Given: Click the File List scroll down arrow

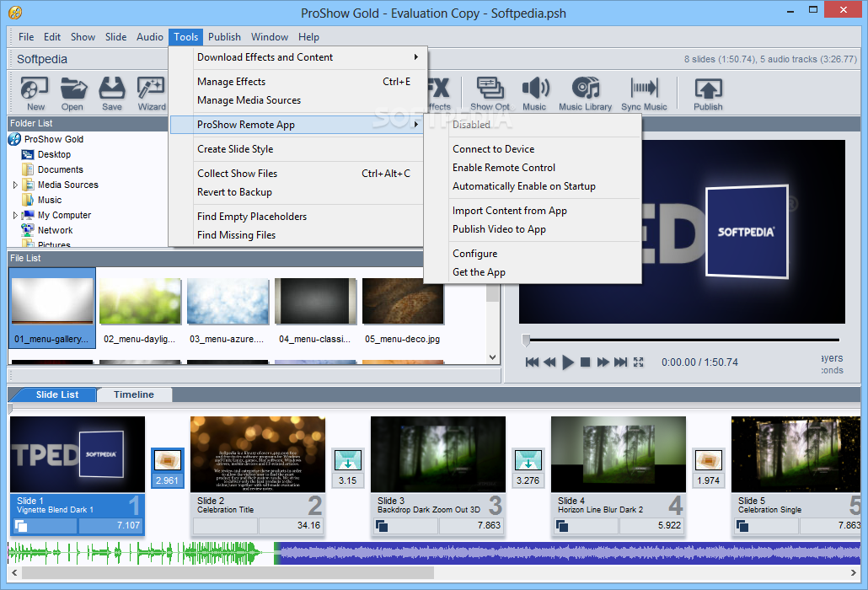Looking at the screenshot, I should (x=493, y=357).
